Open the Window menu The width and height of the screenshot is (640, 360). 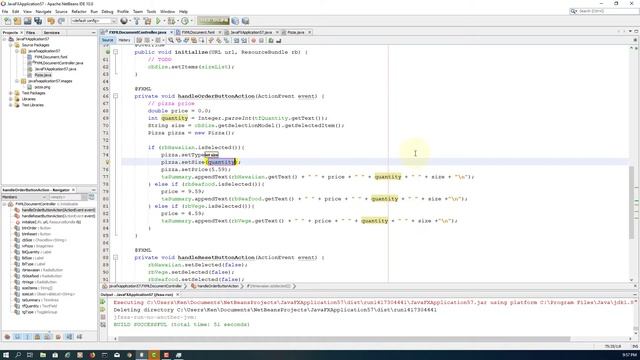coord(167,11)
